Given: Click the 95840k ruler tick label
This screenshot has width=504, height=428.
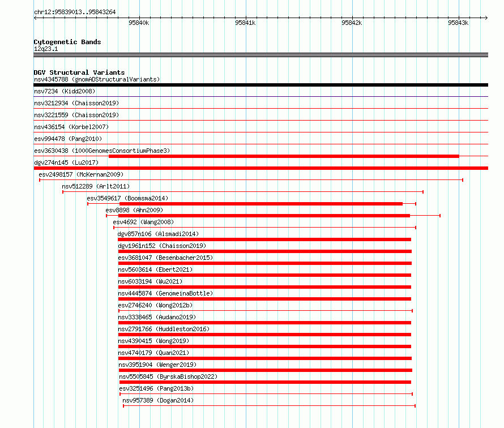Looking at the screenshot, I should pos(139,23).
